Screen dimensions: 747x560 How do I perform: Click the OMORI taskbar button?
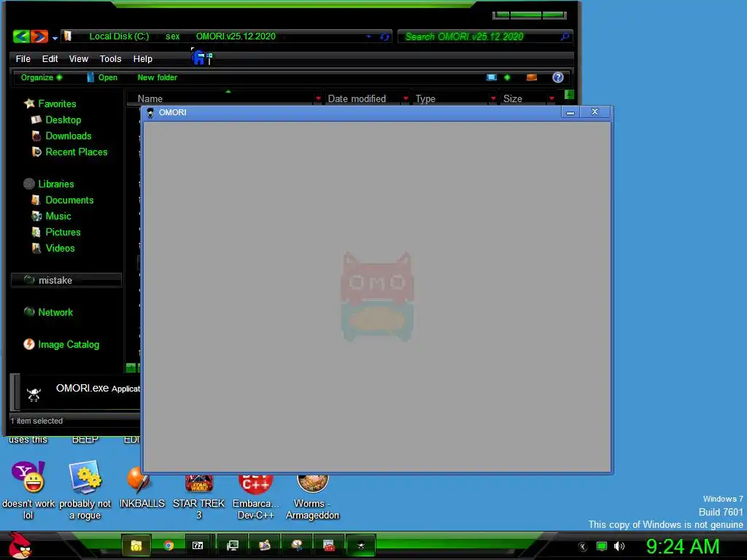[361, 545]
